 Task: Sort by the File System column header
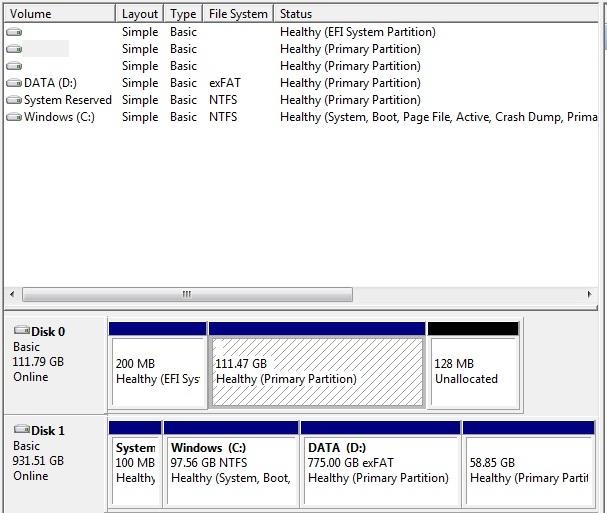[237, 14]
